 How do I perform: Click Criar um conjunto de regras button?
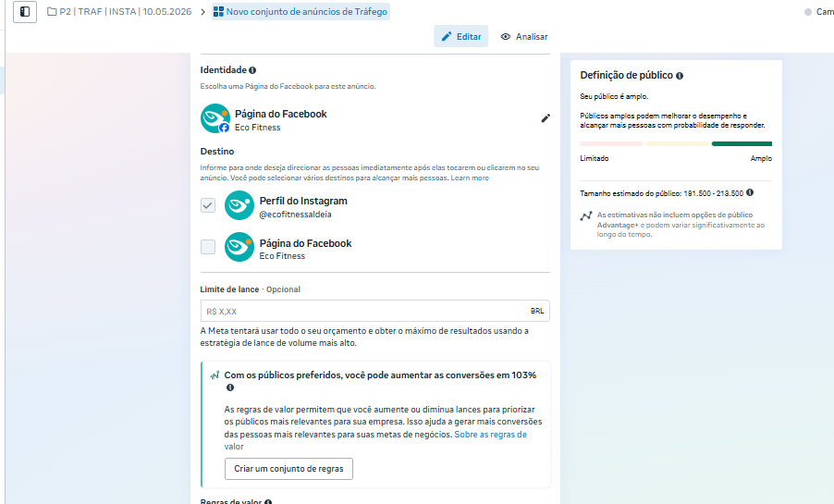click(288, 468)
